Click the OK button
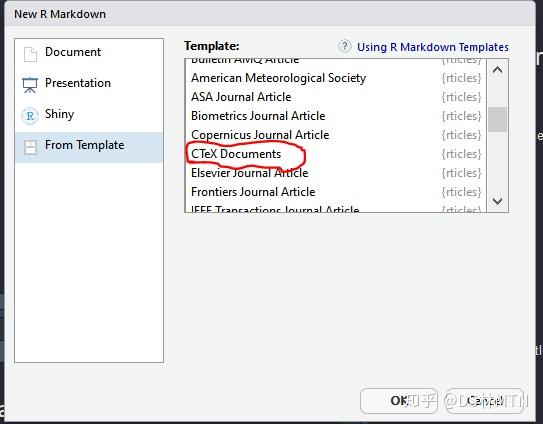This screenshot has height=424, width=543. click(x=399, y=401)
